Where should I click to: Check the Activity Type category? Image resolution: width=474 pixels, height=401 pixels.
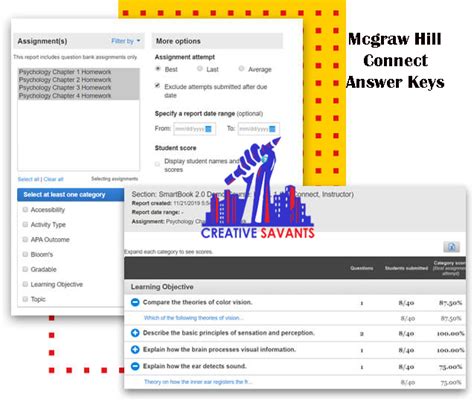click(25, 225)
